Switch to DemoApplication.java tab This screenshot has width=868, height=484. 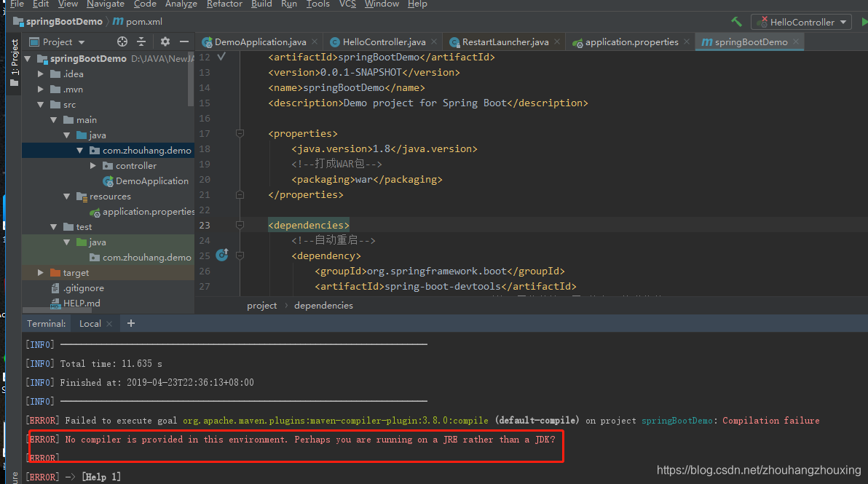(x=260, y=42)
